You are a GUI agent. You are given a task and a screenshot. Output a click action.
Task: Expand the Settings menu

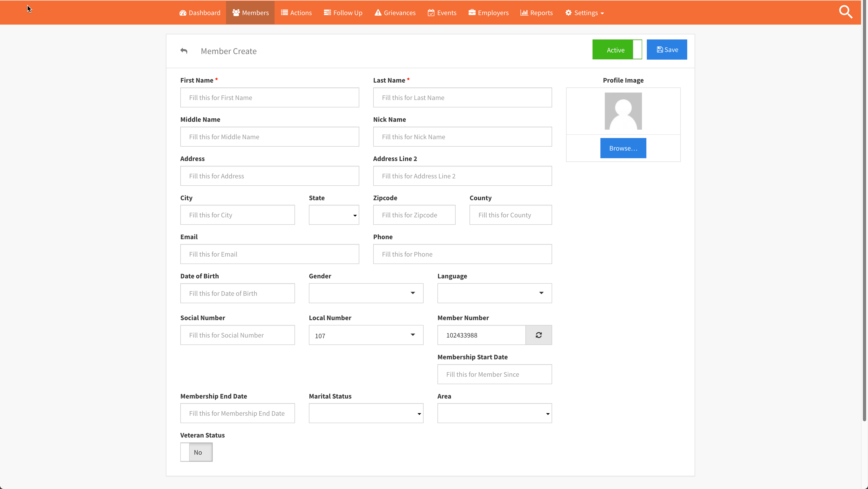click(x=584, y=13)
